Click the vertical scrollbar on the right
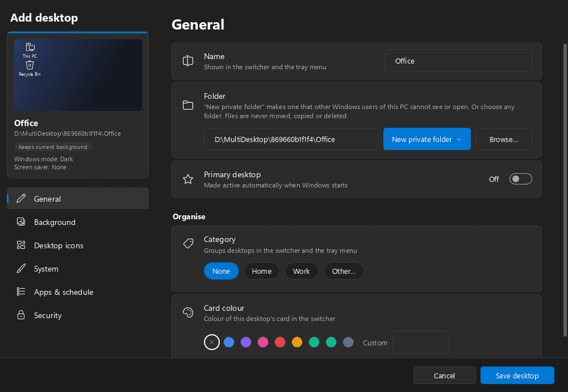Image resolution: width=568 pixels, height=392 pixels. tap(565, 190)
